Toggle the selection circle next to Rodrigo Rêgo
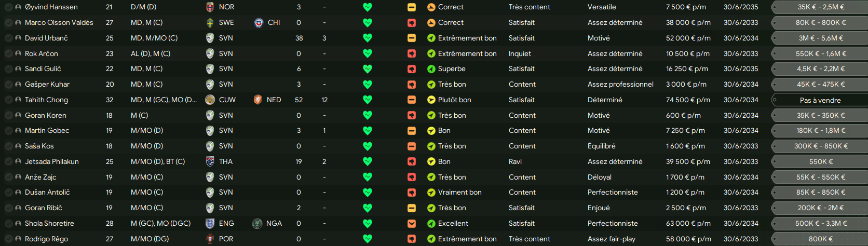Viewport: 868px width, 246px height. click(x=8, y=239)
